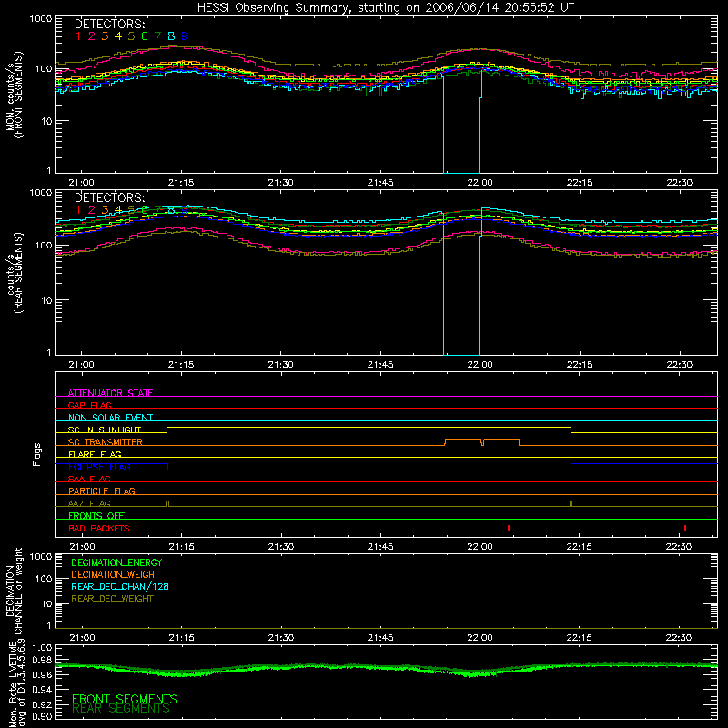Click the FRONT SEGMENTS livetime legend text
Viewport: 728px width, 728px height.
[125, 699]
